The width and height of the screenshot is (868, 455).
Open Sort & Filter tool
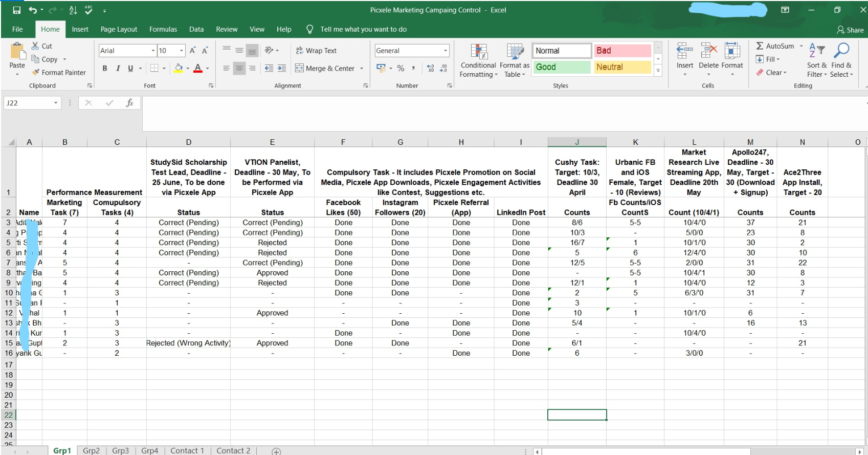(x=817, y=60)
